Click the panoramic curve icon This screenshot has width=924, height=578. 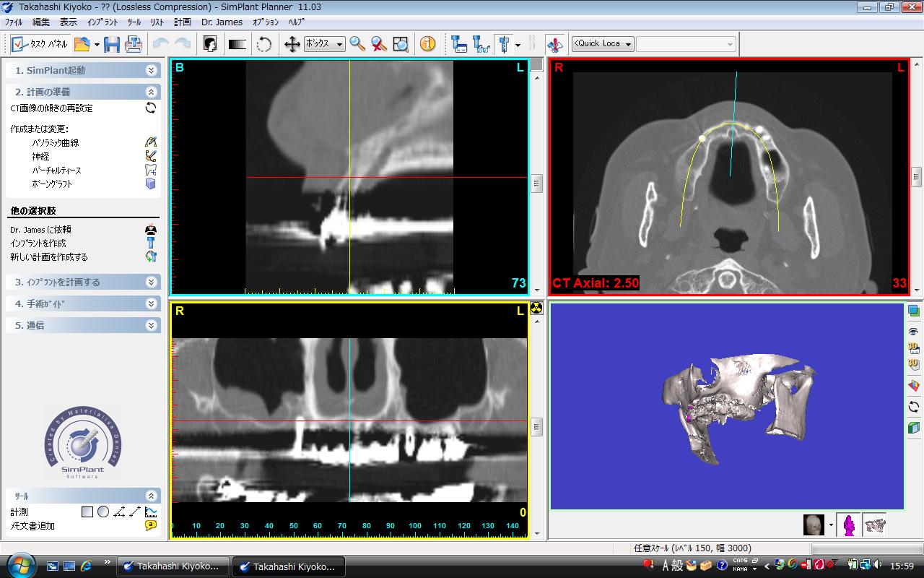pos(150,142)
